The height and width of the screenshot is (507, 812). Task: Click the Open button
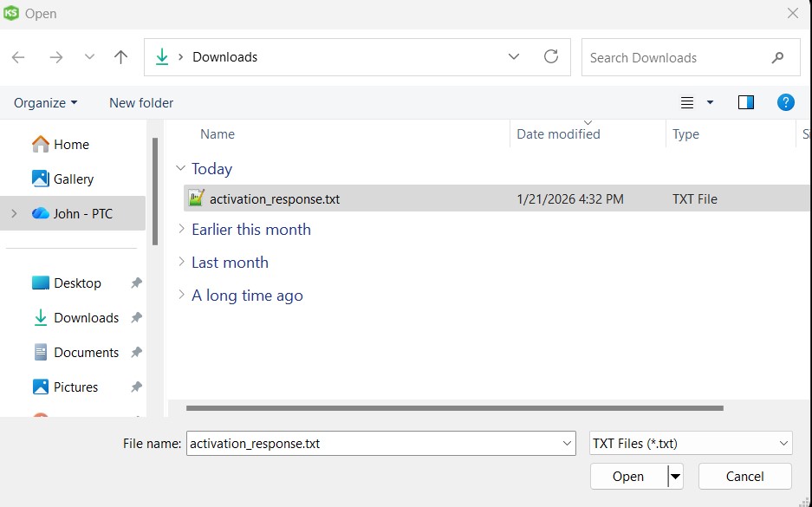[627, 476]
